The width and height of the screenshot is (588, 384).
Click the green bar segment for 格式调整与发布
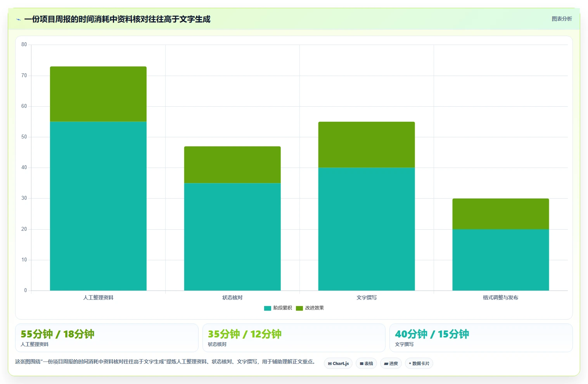coord(501,214)
